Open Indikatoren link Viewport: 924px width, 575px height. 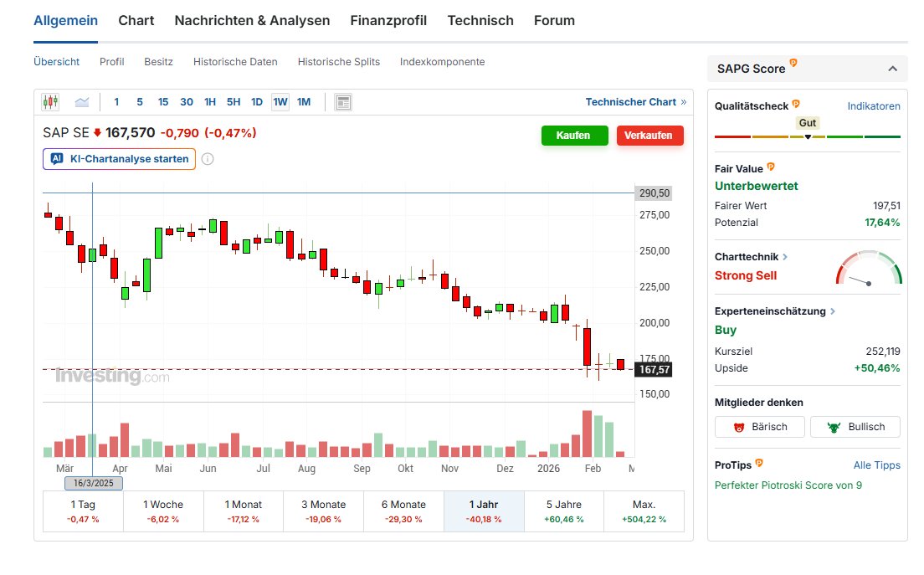[874, 106]
